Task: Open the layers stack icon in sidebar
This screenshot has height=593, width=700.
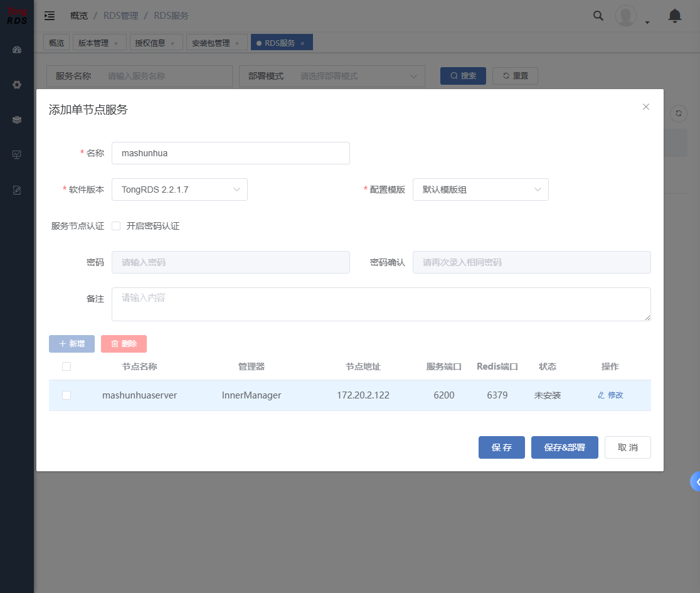Action: (17, 120)
